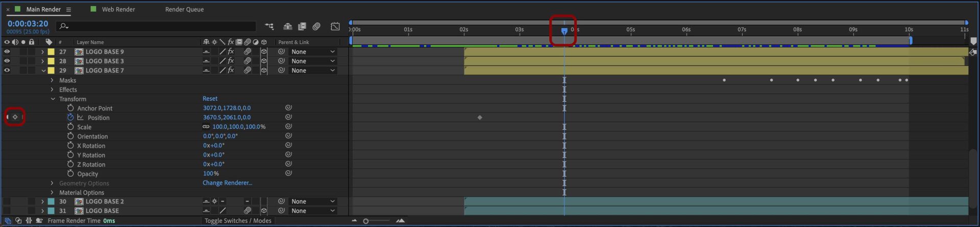Open parent dropdown for LOGO BASE
This screenshot has width=980, height=227.
(x=312, y=211)
